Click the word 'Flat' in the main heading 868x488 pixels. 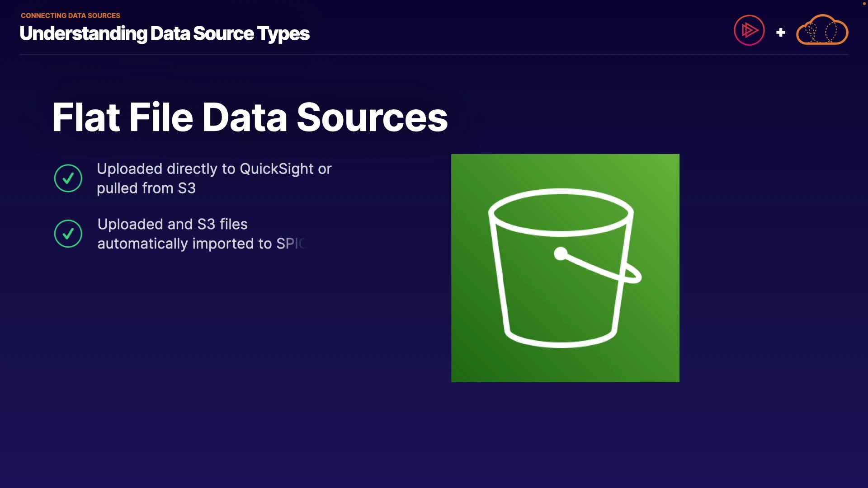click(86, 117)
